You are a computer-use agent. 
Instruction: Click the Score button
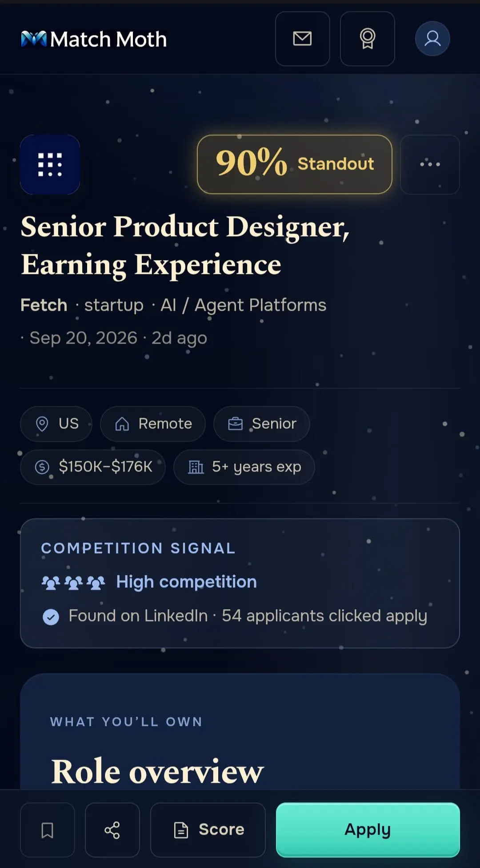(x=208, y=830)
